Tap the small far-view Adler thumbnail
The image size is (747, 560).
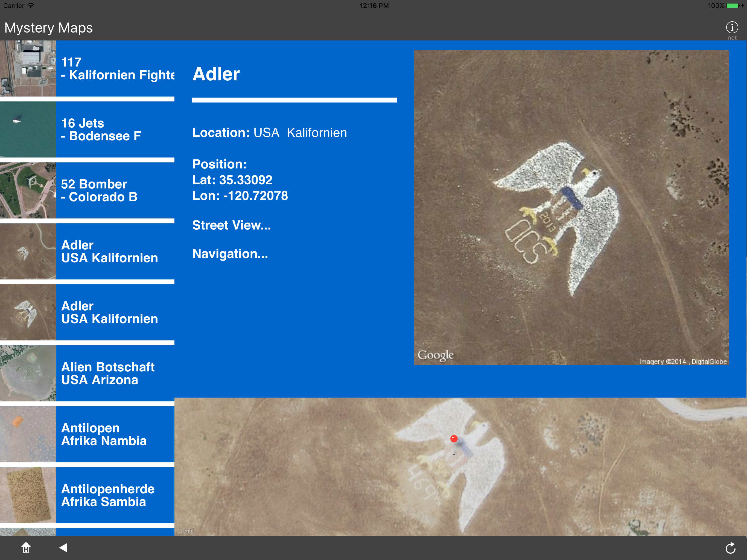tap(28, 252)
